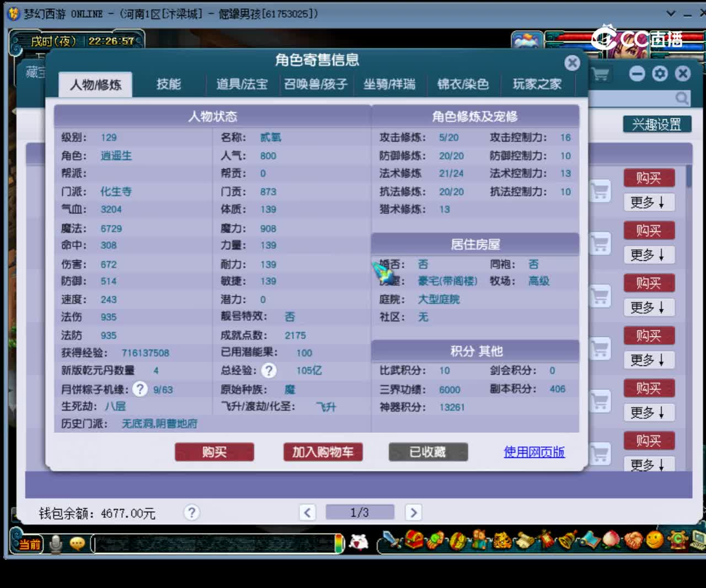Viewport: 706px width, 588px height.
Task: Go to the previous listing page
Action: click(x=307, y=513)
